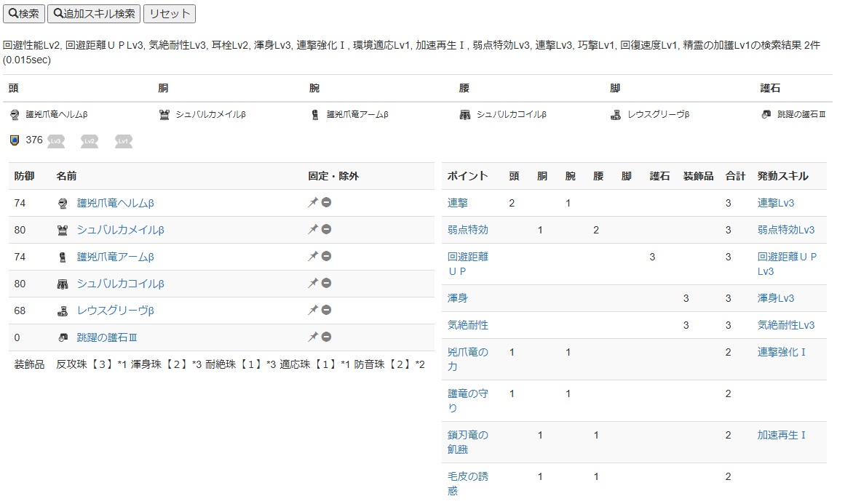This screenshot has height=504, width=845.
Task: Click the pushpin icon for 護兜爪竜アームβ
Action: pos(313,257)
